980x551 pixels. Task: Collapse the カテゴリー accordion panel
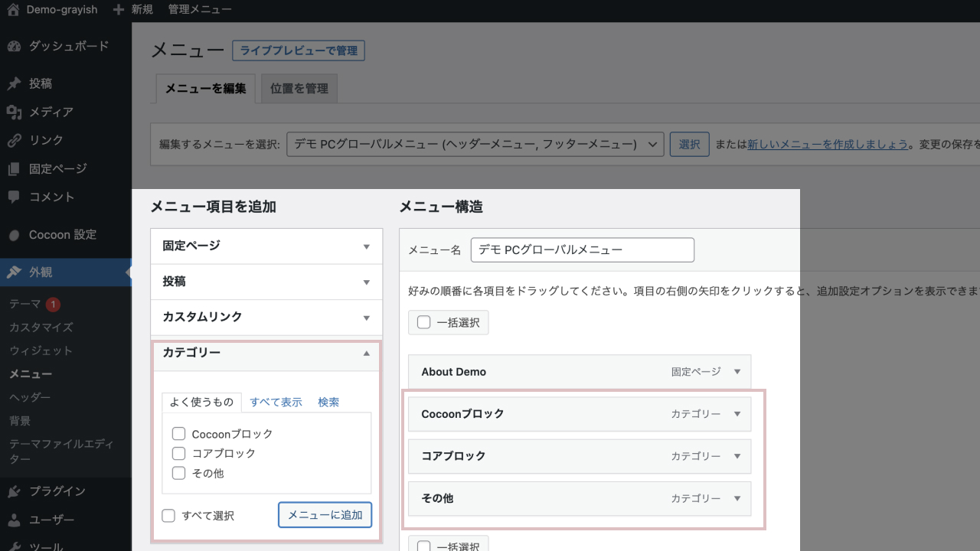click(x=266, y=353)
